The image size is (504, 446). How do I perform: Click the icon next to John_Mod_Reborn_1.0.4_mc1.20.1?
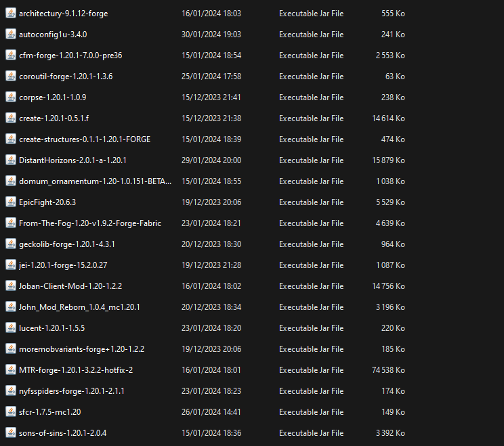click(x=11, y=307)
